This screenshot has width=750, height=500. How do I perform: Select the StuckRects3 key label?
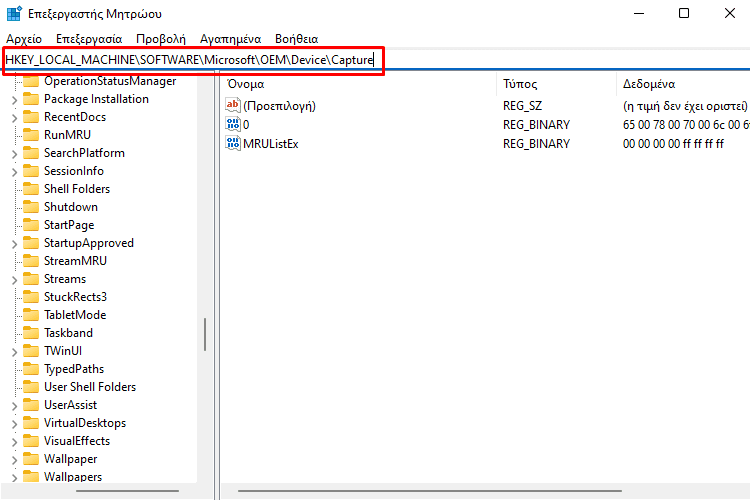pyautogui.click(x=75, y=297)
